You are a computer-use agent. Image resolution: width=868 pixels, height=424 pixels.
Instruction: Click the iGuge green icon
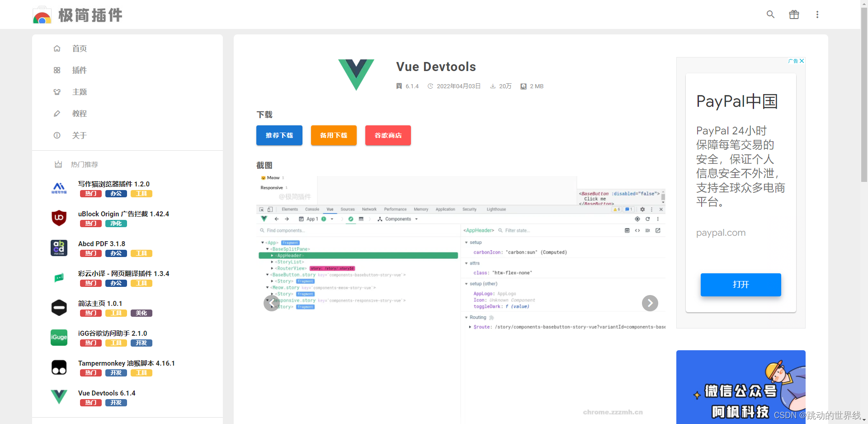tap(59, 338)
